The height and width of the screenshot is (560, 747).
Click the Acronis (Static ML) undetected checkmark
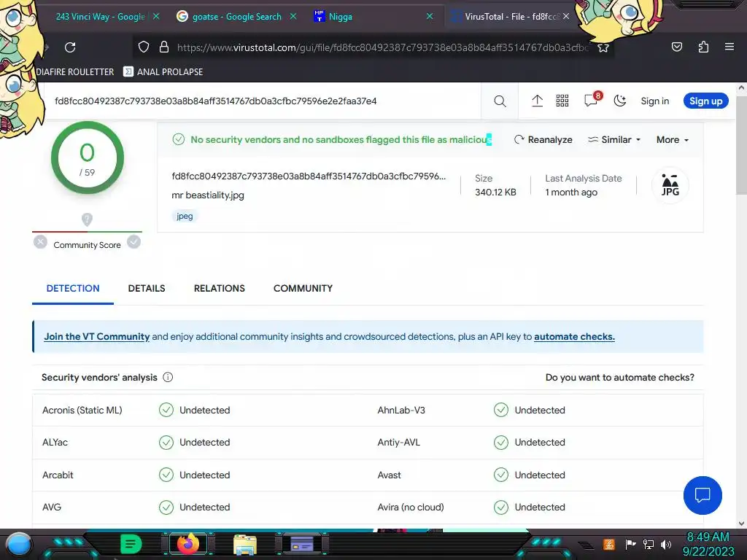166,410
